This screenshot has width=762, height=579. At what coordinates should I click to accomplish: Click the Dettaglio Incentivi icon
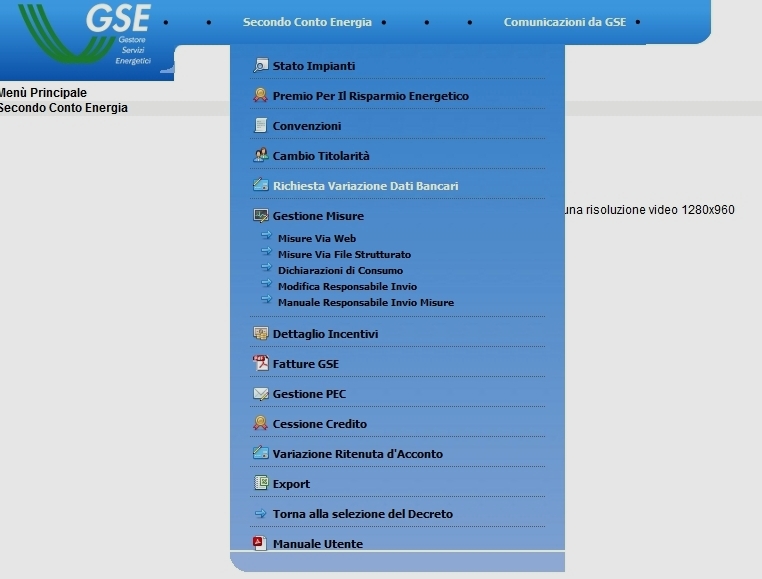(x=260, y=333)
